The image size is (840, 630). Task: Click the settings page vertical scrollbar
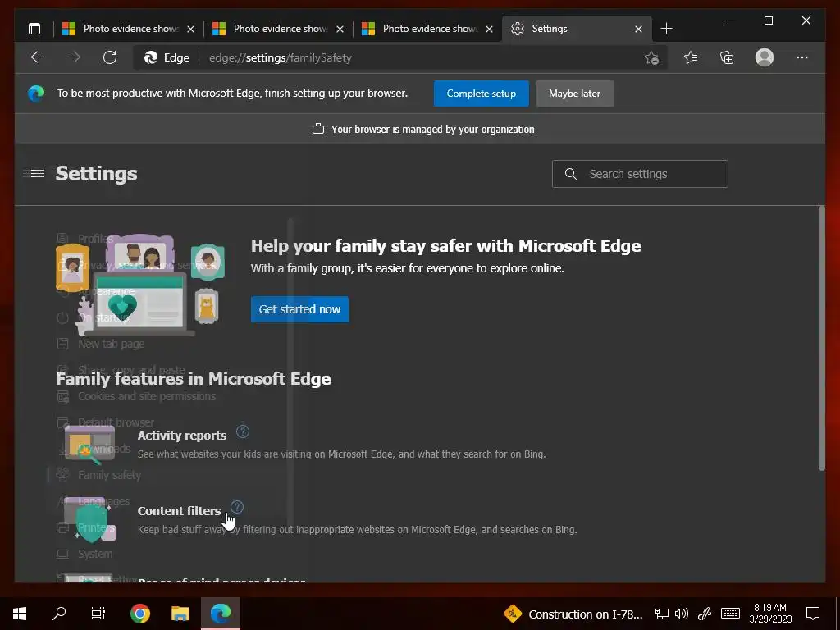click(x=822, y=339)
